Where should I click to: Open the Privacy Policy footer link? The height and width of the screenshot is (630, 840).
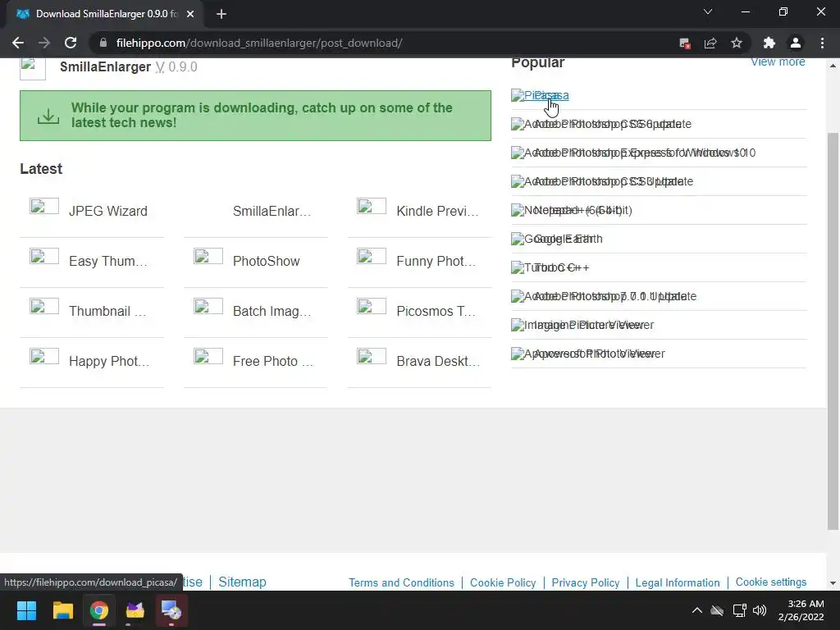coord(586,582)
